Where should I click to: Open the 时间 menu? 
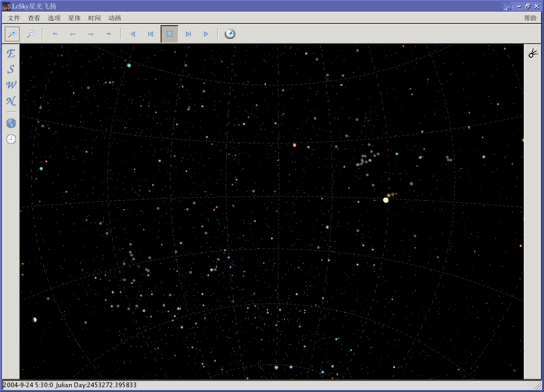(95, 18)
